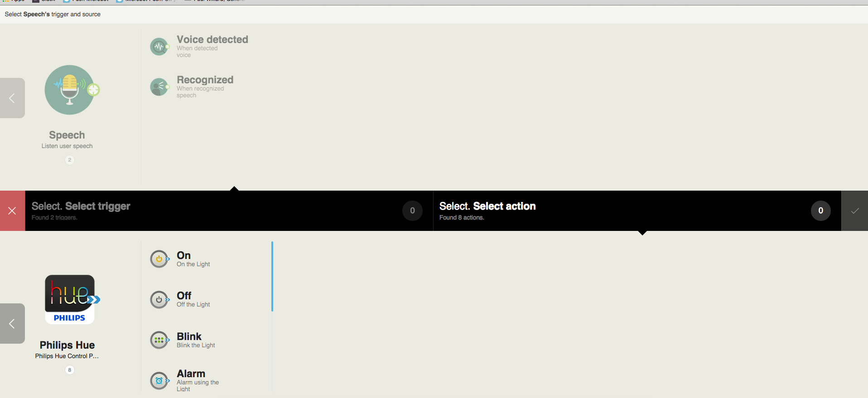
Task: Select the 'Alarm using the Light' description
Action: 198,386
